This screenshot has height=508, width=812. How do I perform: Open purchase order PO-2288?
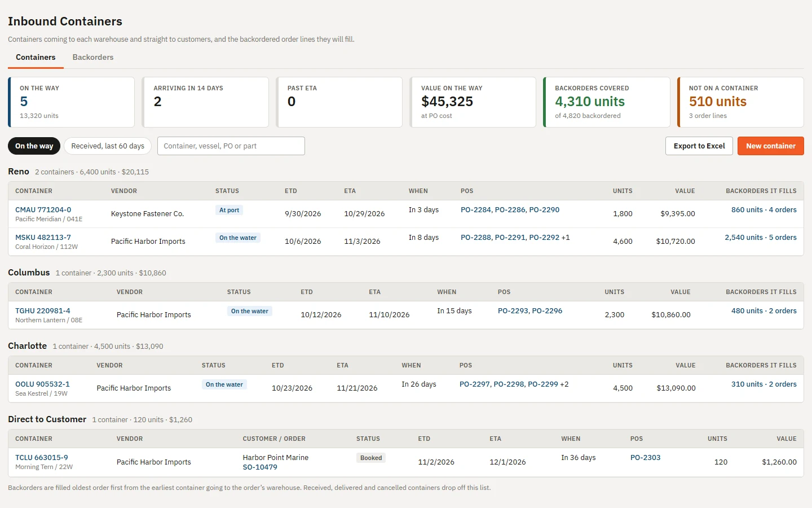[475, 238]
